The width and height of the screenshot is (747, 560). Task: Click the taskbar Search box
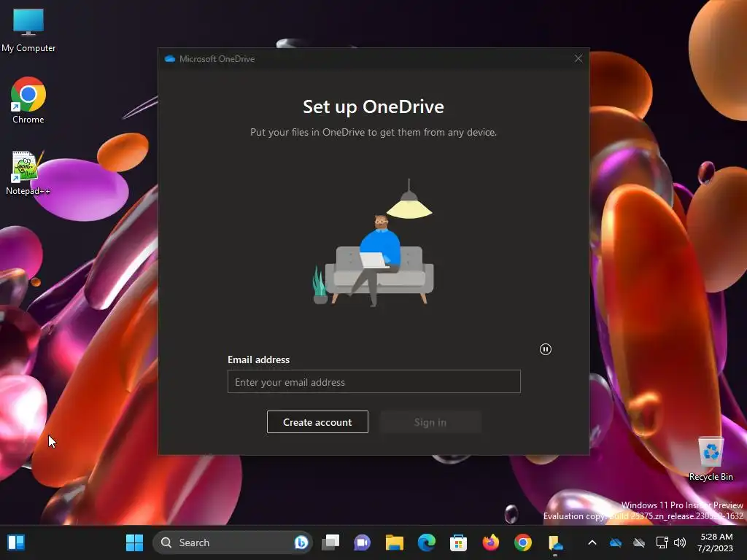232,542
